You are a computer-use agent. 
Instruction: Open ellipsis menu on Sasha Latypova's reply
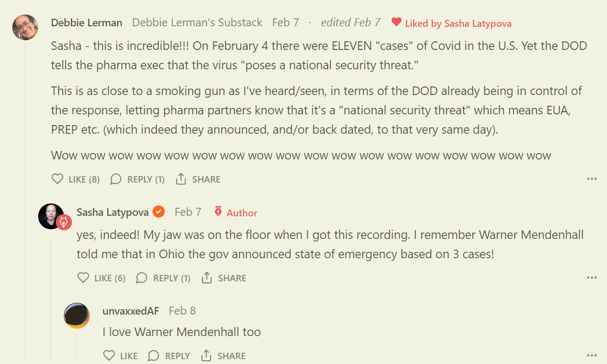click(592, 278)
